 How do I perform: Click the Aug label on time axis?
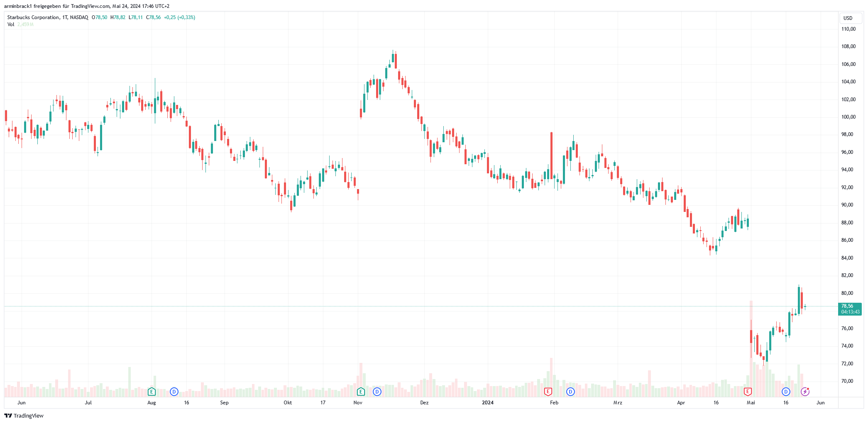click(x=152, y=403)
